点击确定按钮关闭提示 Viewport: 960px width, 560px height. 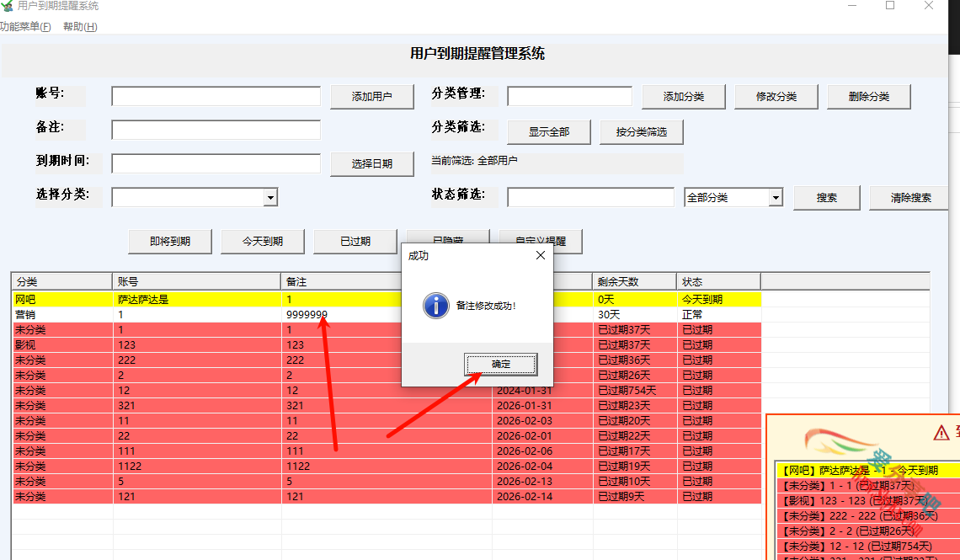tap(500, 365)
